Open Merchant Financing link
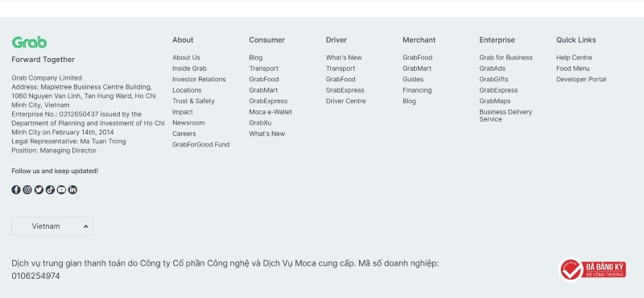The image size is (644, 298). [x=417, y=90]
